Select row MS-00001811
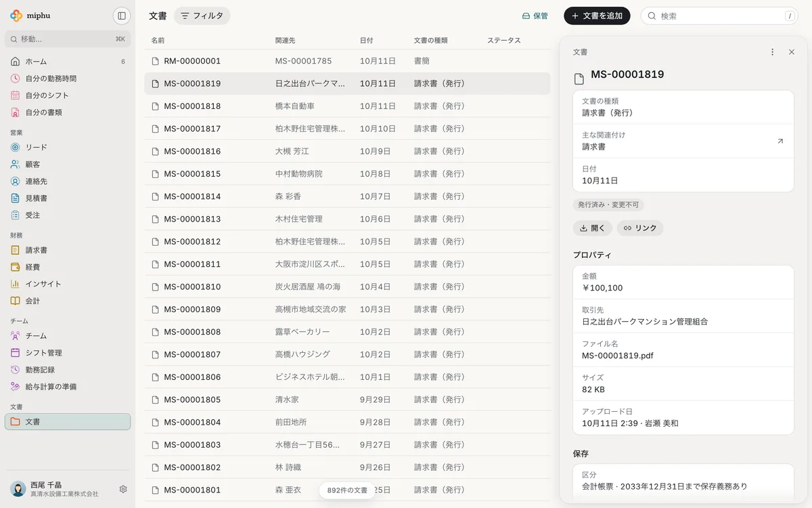The width and height of the screenshot is (812, 508). pos(347,264)
